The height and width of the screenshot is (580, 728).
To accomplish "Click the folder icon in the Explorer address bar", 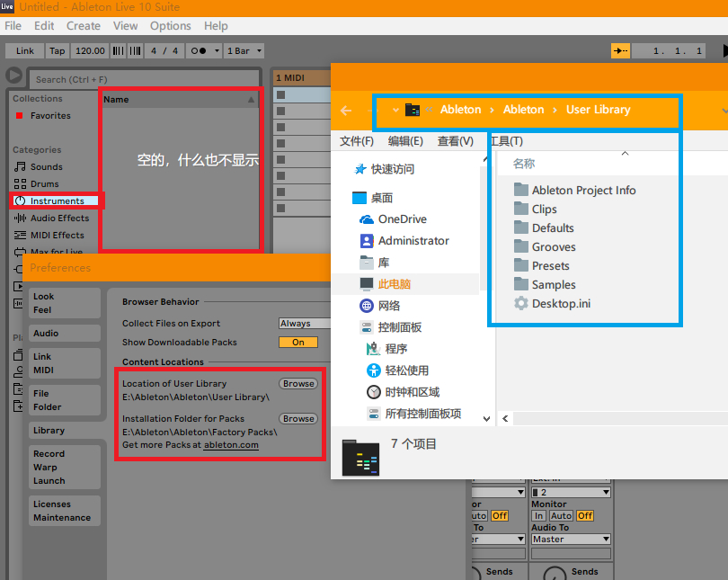I will pos(413,110).
